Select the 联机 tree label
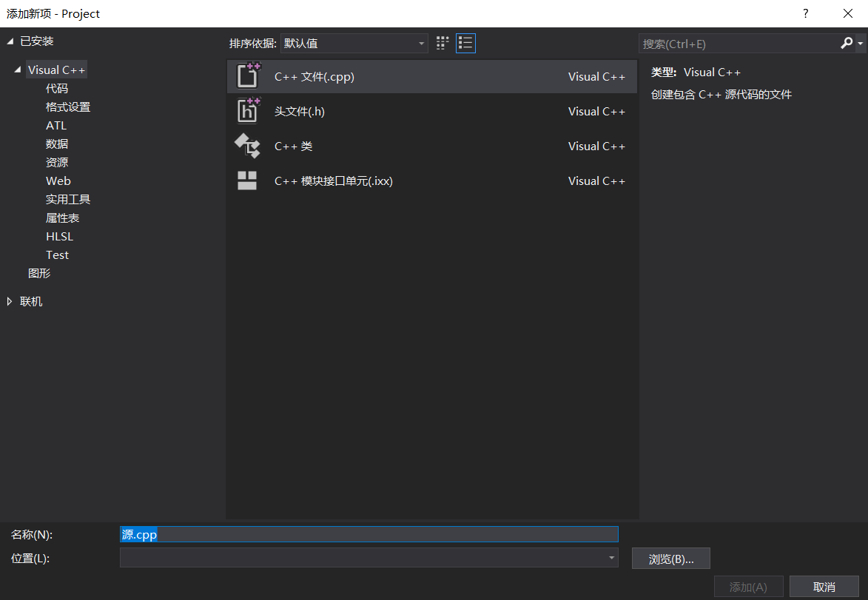The height and width of the screenshot is (600, 868). point(31,301)
